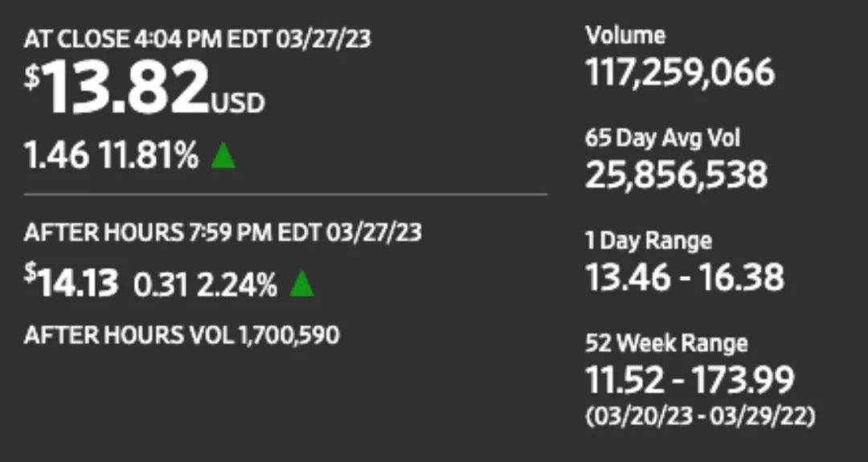Click the Volume label
868x462 pixels.
(x=625, y=36)
